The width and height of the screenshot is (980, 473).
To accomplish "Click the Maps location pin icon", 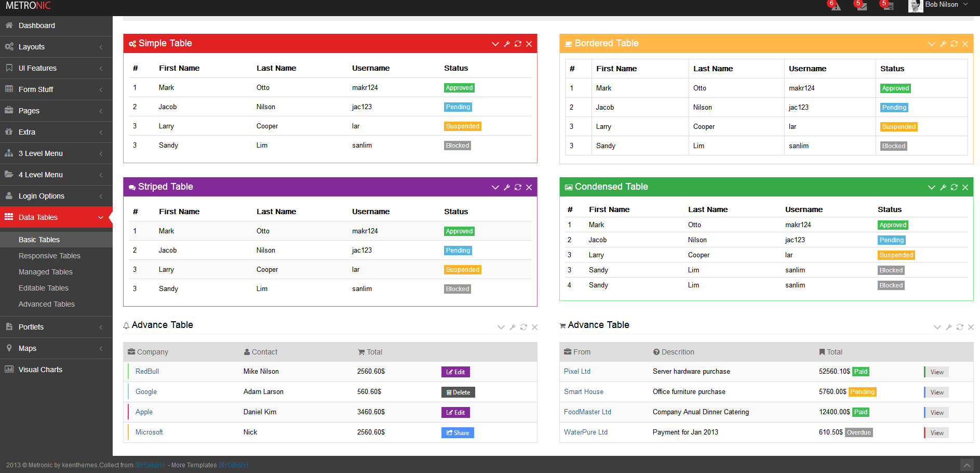I will click(9, 348).
